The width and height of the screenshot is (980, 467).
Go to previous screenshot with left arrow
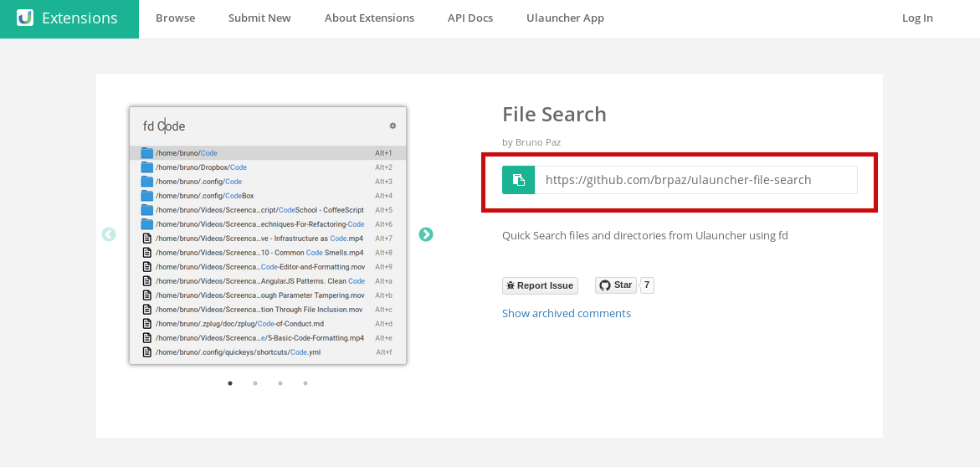coord(109,234)
